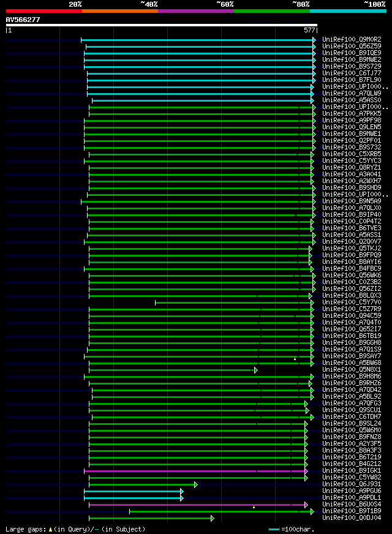Select the UniRef100_B9SAY7 label
Viewport: 392px width, 534px height.
click(x=352, y=356)
